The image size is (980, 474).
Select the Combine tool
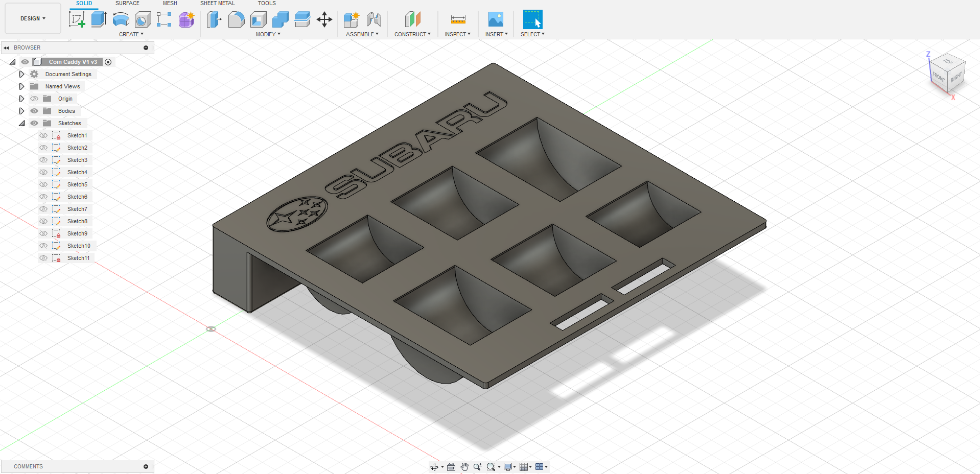281,19
